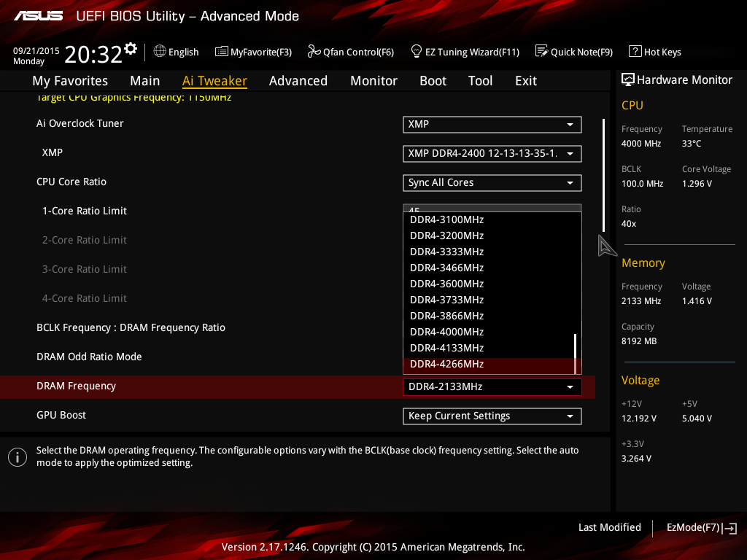Open the Monitor tab
This screenshot has height=560, width=747.
pyautogui.click(x=374, y=81)
